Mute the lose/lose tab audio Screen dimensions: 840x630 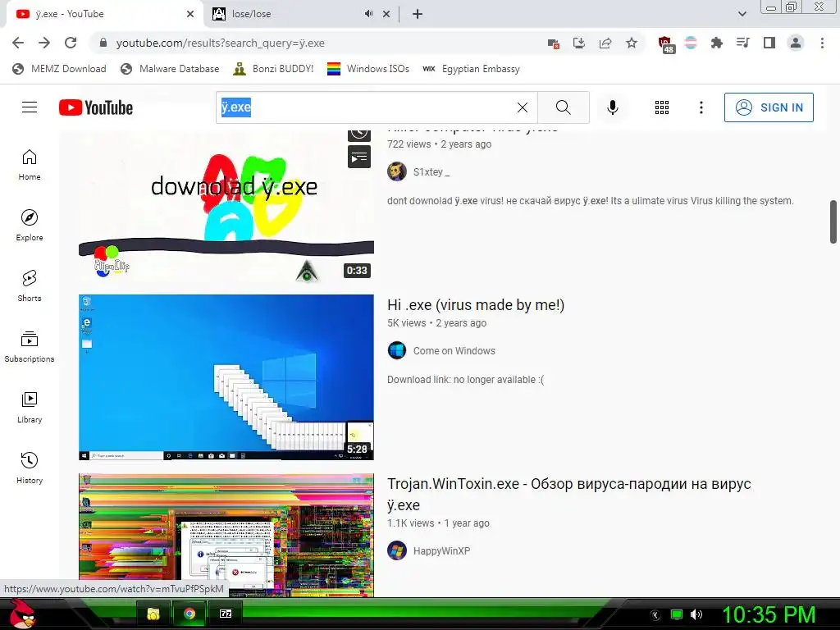[368, 14]
